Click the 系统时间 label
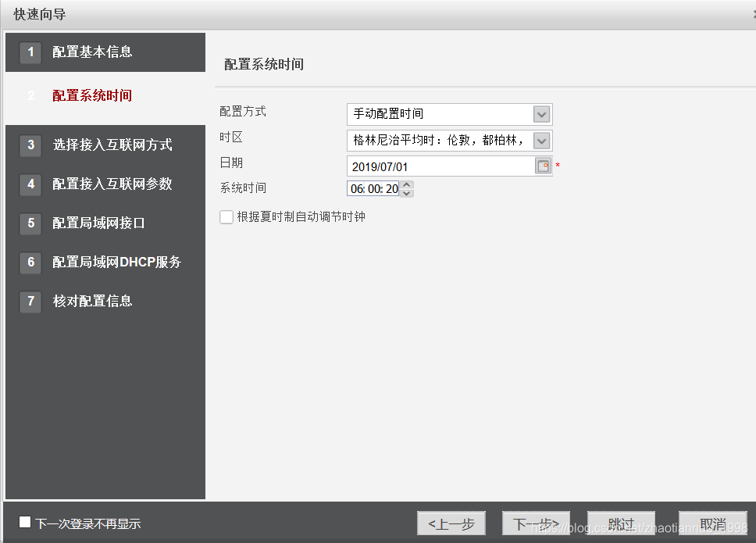756x543 pixels. (243, 188)
